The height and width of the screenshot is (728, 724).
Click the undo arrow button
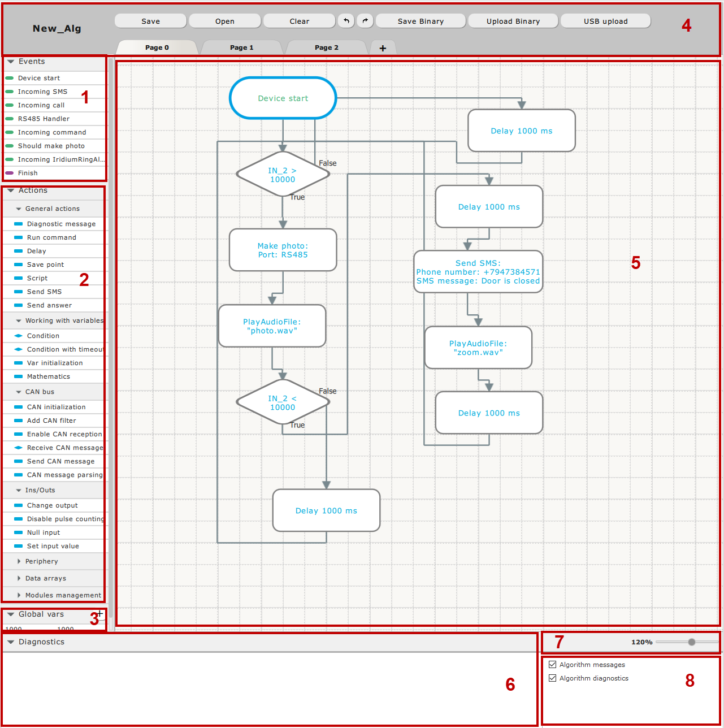click(x=346, y=21)
